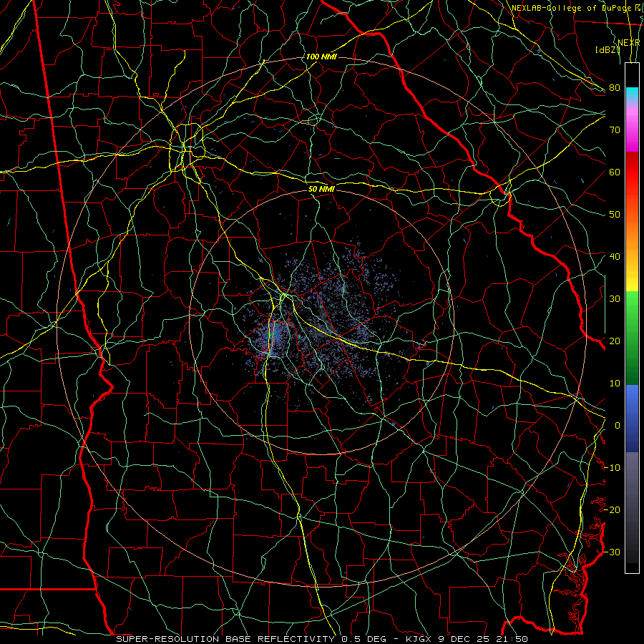Click the 50 value on dBZ scale

point(615,215)
